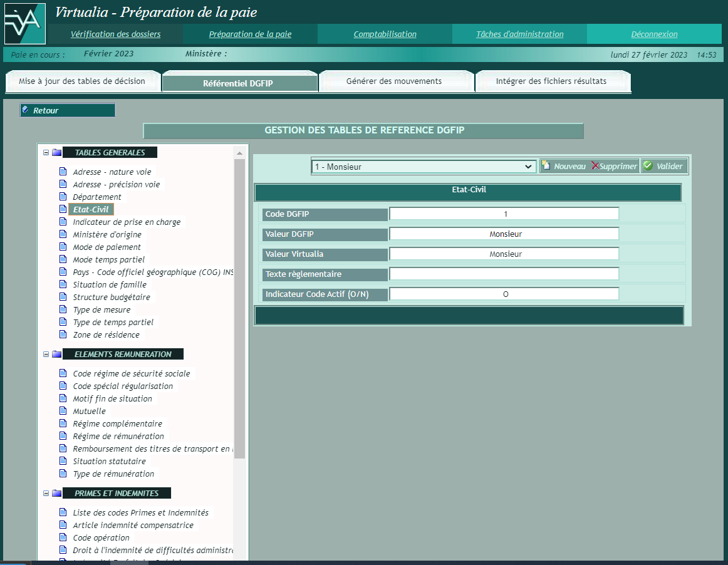Collapse the PRIMES ET INDEMNITES tree node
The width and height of the screenshot is (728, 565).
[46, 493]
